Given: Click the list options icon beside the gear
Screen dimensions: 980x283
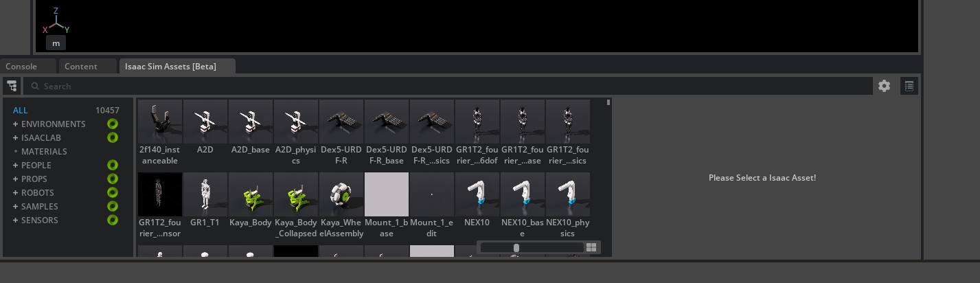Looking at the screenshot, I should (909, 86).
